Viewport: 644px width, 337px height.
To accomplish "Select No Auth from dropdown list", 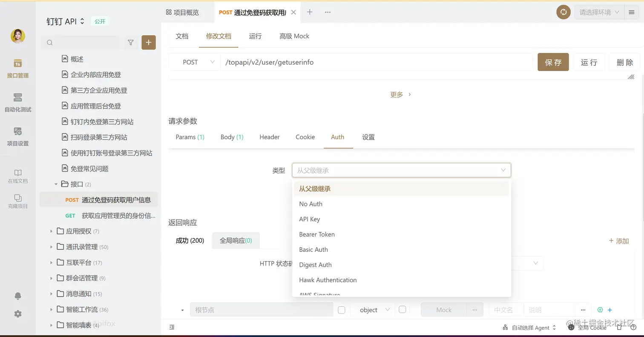I will click(401, 204).
